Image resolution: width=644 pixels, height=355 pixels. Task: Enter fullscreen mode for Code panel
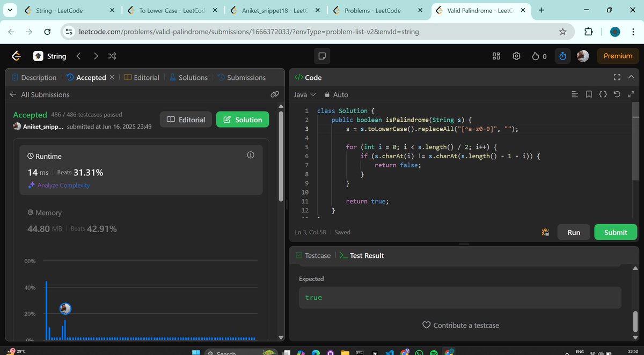point(617,78)
